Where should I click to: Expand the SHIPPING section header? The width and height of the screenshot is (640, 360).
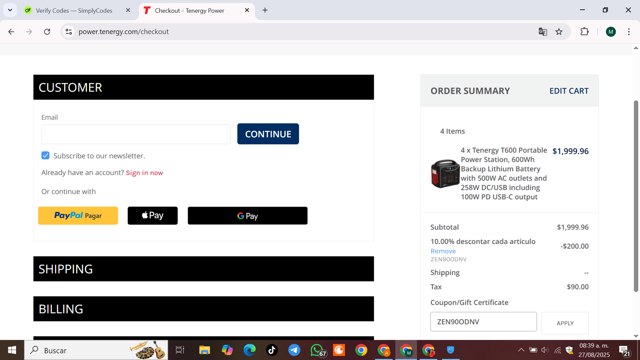tap(203, 269)
